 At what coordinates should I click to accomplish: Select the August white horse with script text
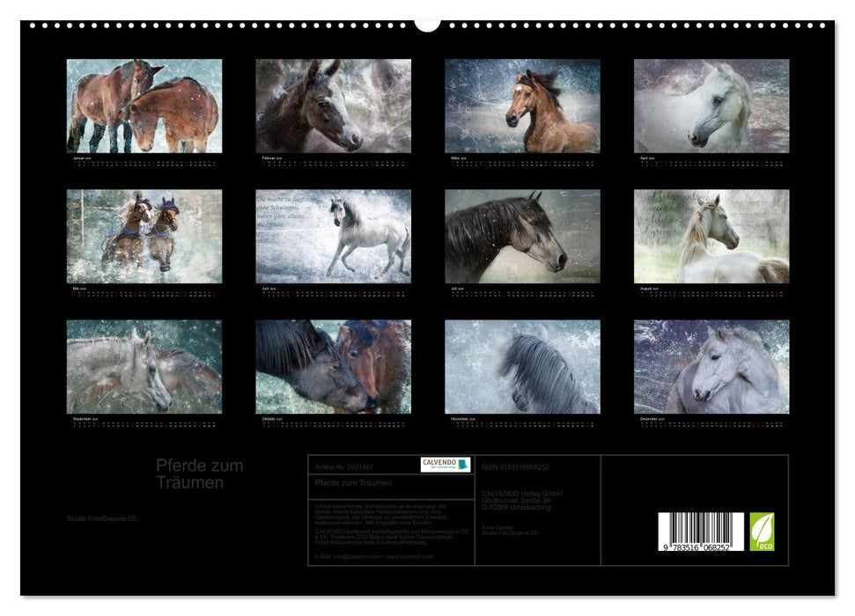click(x=711, y=236)
